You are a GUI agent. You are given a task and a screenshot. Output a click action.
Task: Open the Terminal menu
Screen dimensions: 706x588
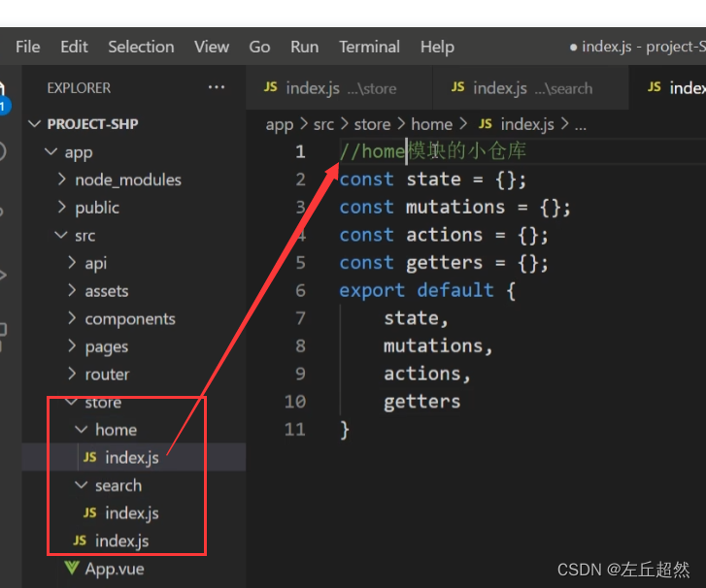(x=369, y=47)
